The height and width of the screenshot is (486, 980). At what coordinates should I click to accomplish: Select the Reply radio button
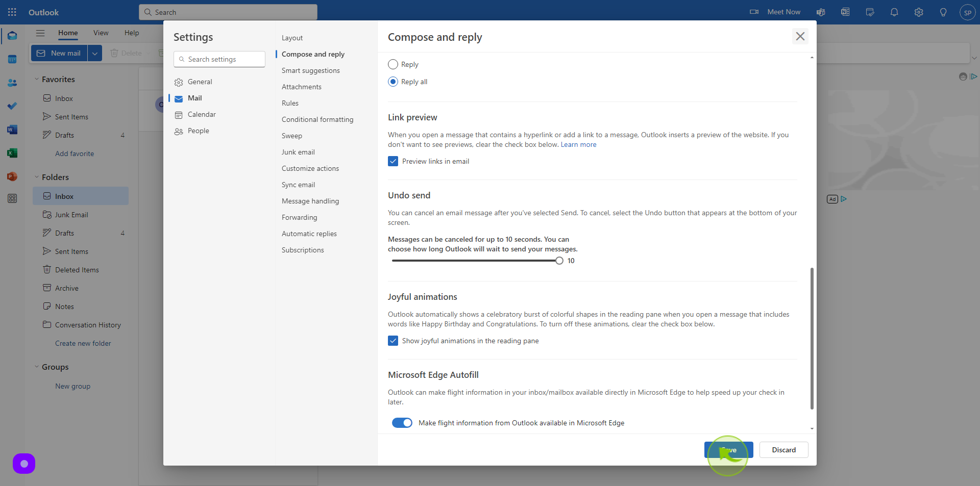coord(393,64)
